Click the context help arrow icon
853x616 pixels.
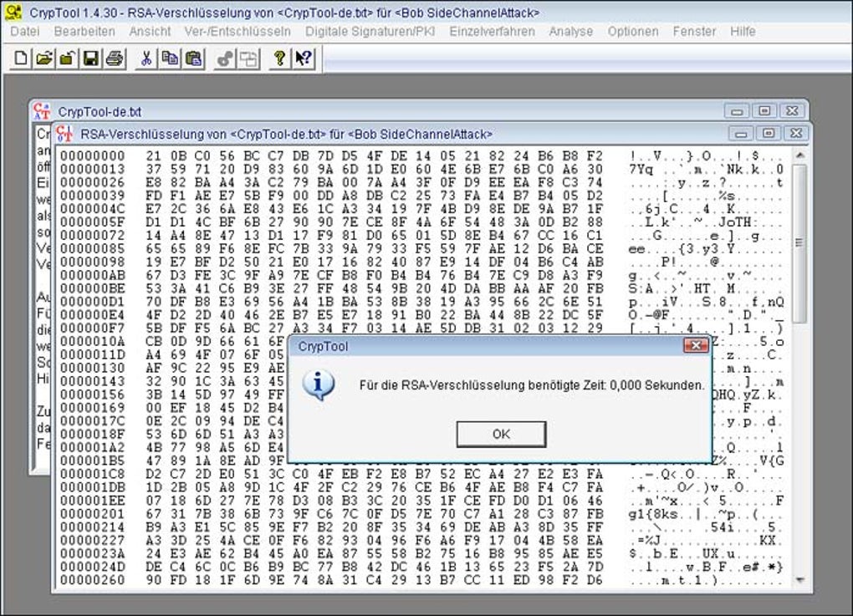click(x=304, y=59)
